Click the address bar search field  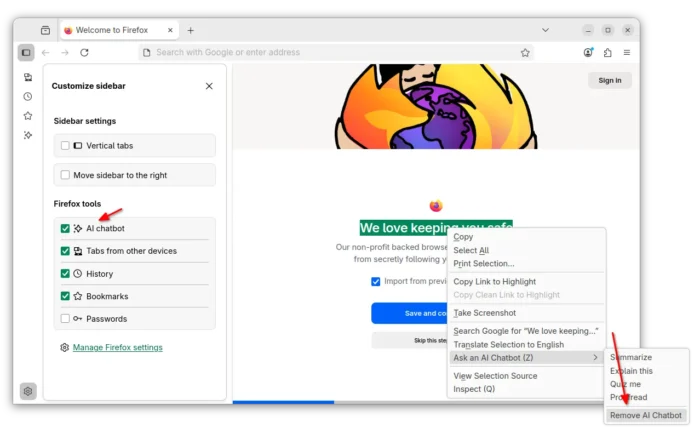(x=330, y=52)
